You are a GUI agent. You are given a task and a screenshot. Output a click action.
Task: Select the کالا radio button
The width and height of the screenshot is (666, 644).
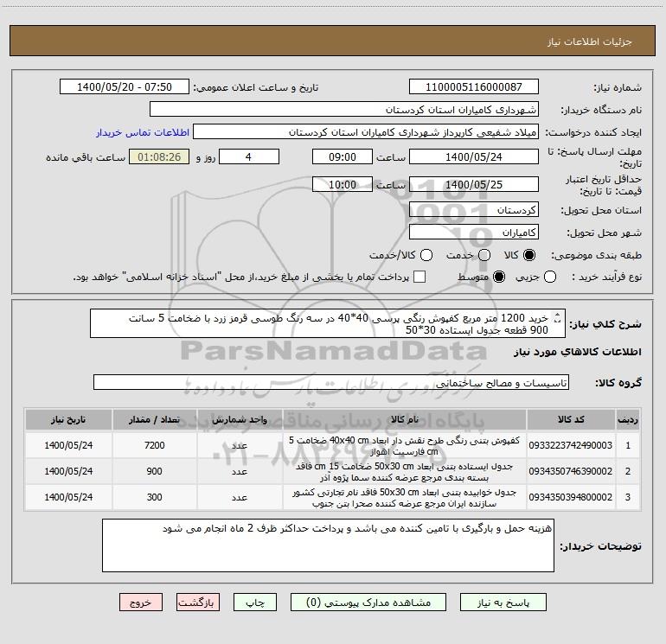click(529, 255)
